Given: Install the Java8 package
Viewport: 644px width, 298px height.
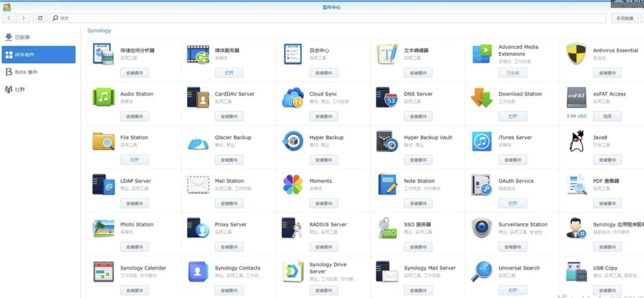Looking at the screenshot, I should pyautogui.click(x=607, y=160).
